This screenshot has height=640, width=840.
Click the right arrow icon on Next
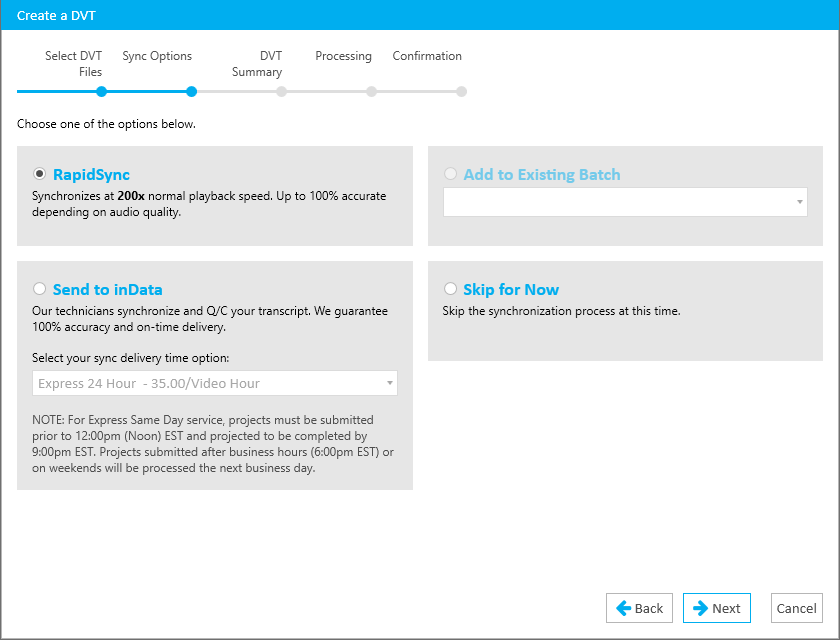point(700,608)
